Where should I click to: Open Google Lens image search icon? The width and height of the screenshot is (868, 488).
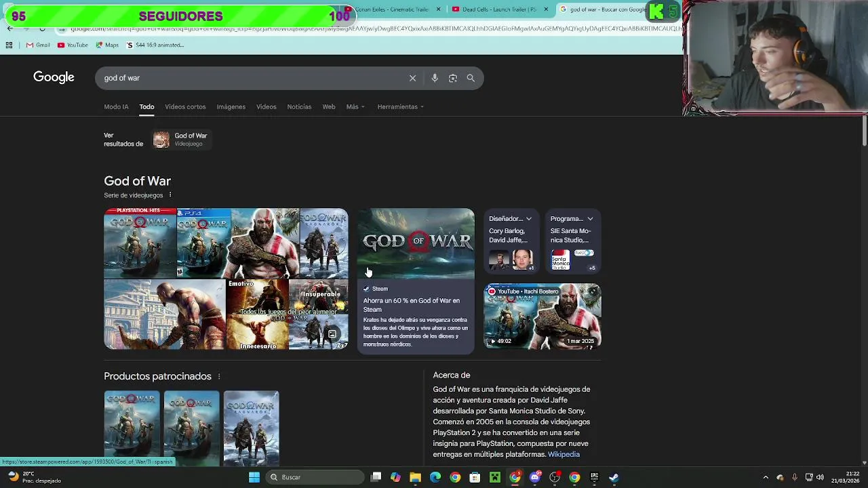click(453, 78)
